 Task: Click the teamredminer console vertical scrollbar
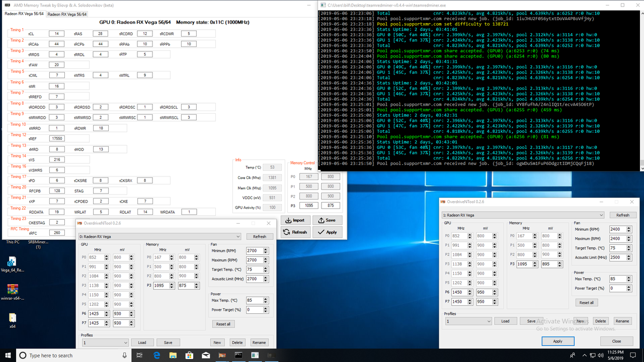tap(641, 90)
